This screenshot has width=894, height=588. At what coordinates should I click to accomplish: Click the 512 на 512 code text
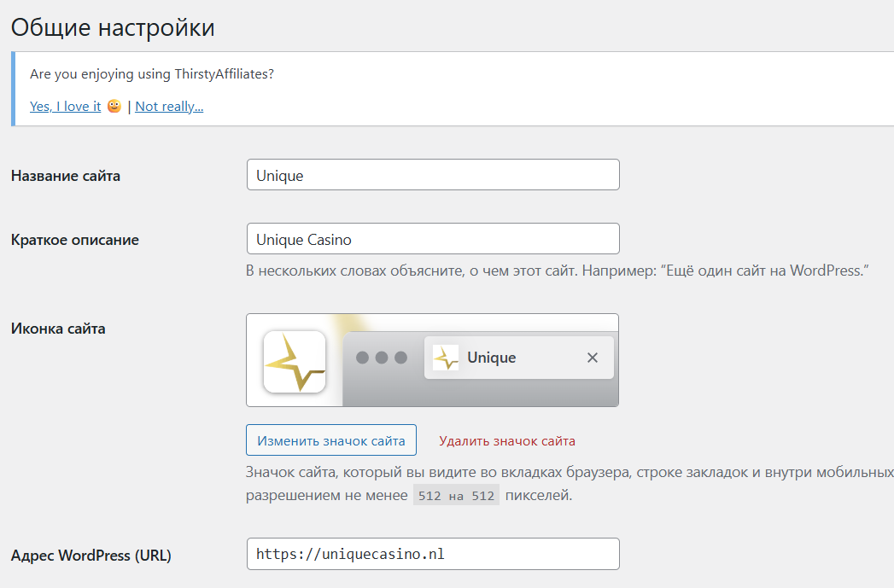[x=456, y=495]
